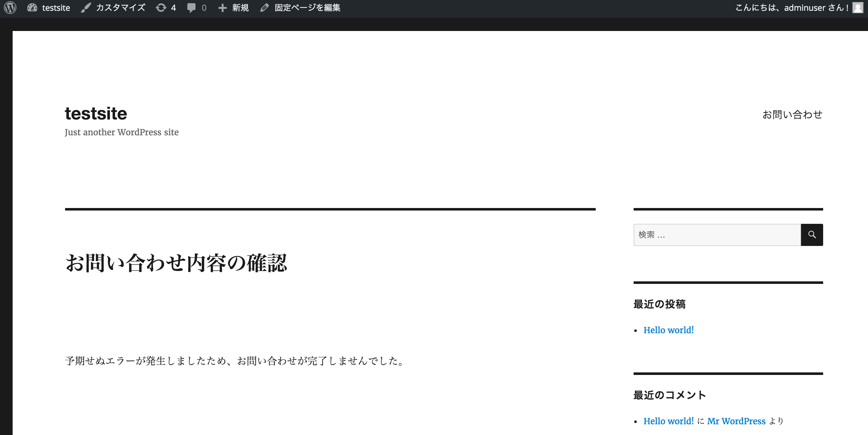Image resolution: width=868 pixels, height=435 pixels.
Task: Open the お問い合わせ navigation item
Action: (x=793, y=115)
